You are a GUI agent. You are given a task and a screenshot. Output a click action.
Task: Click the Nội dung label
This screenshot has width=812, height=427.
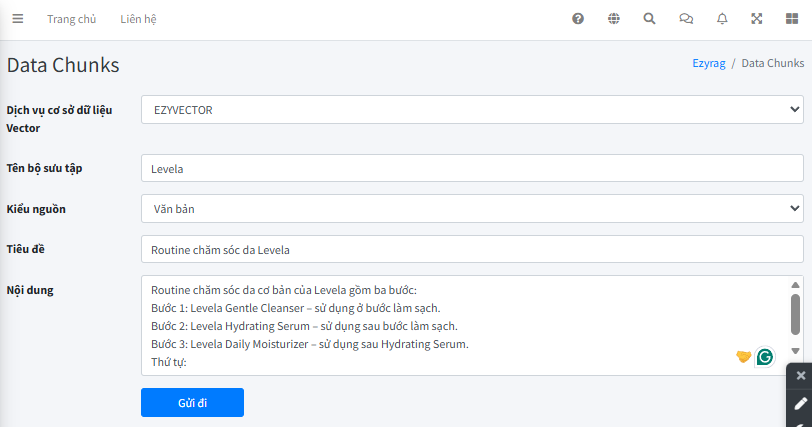(30, 290)
